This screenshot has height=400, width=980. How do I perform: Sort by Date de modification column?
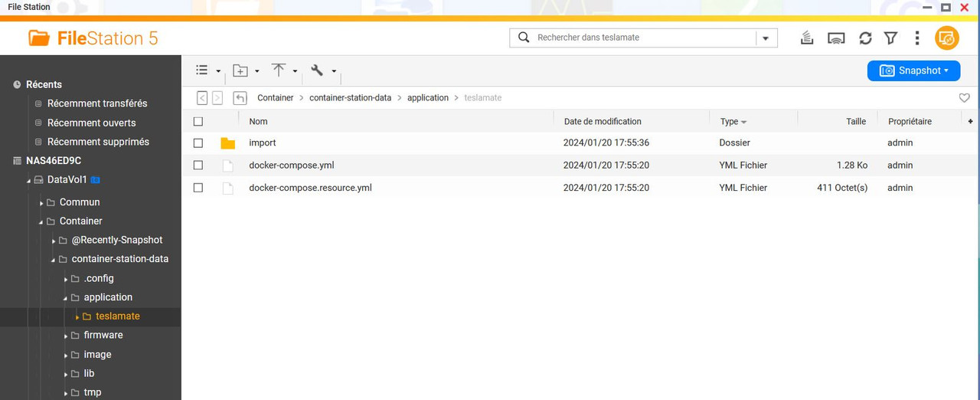(x=603, y=121)
